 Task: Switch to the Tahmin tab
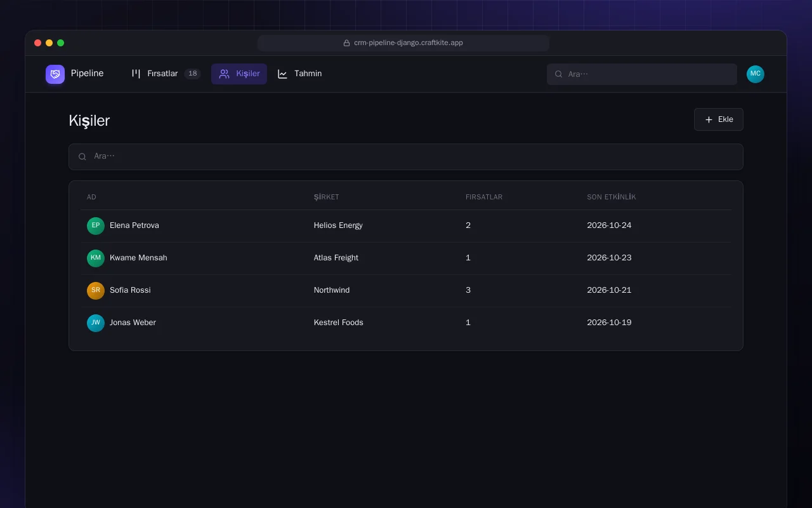coord(299,74)
